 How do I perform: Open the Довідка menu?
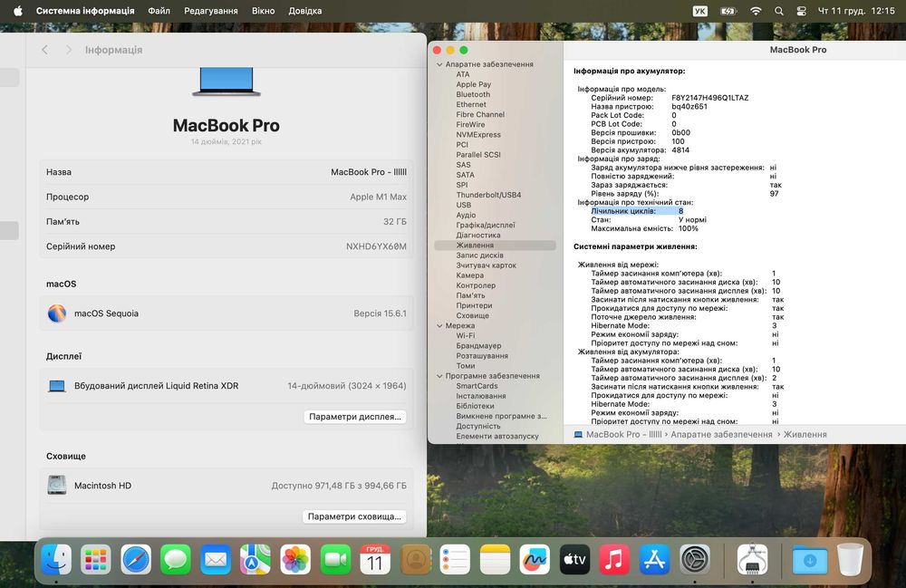[x=305, y=11]
